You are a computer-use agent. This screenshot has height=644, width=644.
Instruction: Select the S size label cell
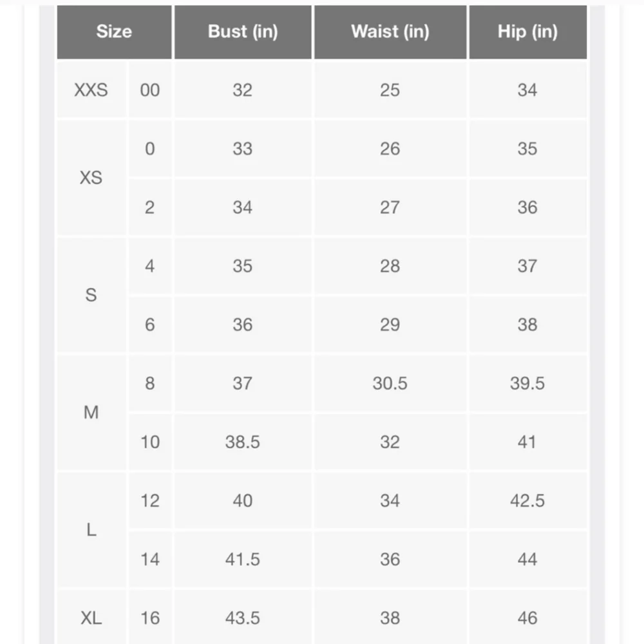(91, 295)
